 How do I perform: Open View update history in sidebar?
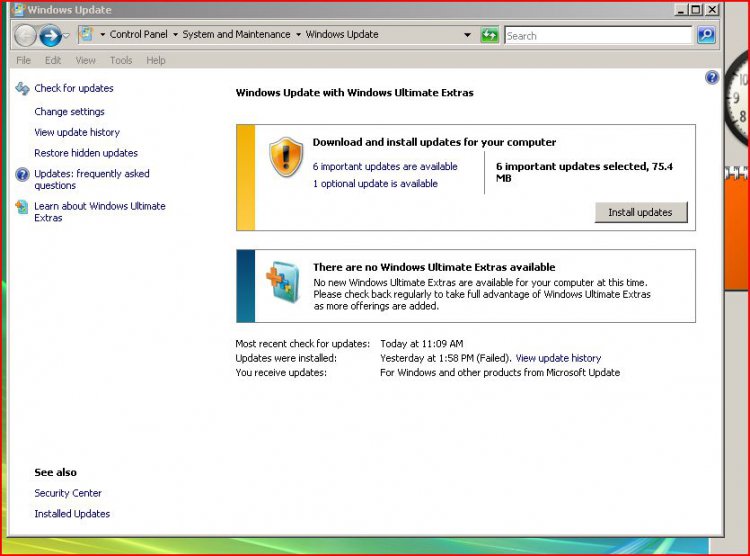point(77,132)
